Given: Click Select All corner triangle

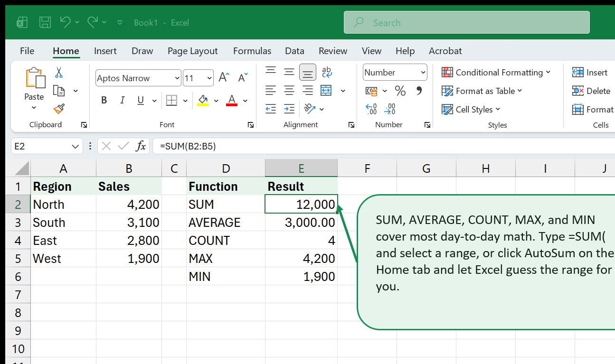Looking at the screenshot, I should click(x=19, y=168).
